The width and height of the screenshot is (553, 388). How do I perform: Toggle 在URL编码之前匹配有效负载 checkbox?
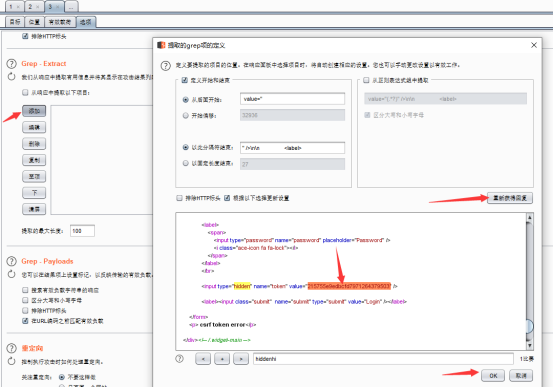pyautogui.click(x=25, y=321)
